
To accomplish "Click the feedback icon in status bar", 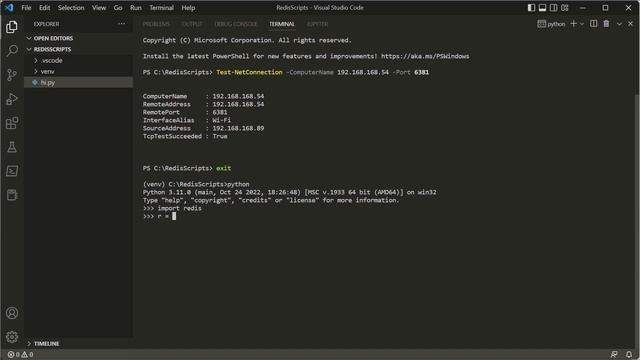I will coord(614,355).
